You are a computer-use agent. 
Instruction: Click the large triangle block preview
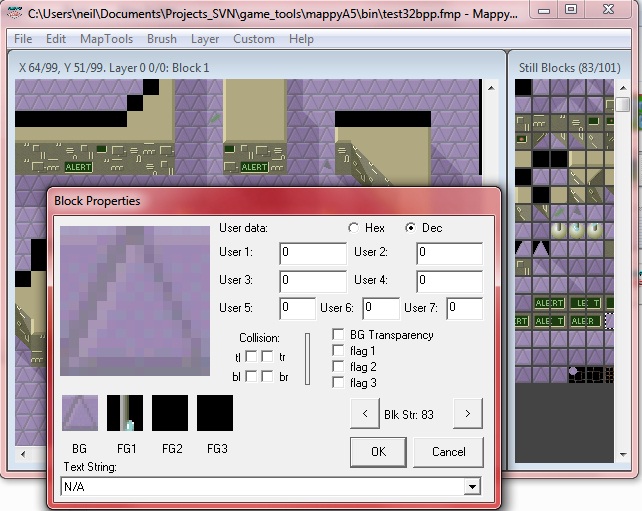135,300
